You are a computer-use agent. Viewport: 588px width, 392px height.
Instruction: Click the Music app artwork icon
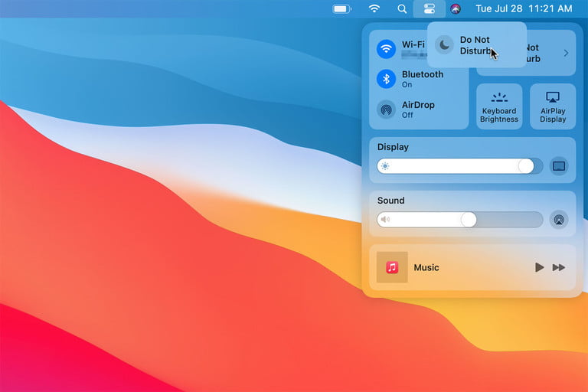click(392, 267)
